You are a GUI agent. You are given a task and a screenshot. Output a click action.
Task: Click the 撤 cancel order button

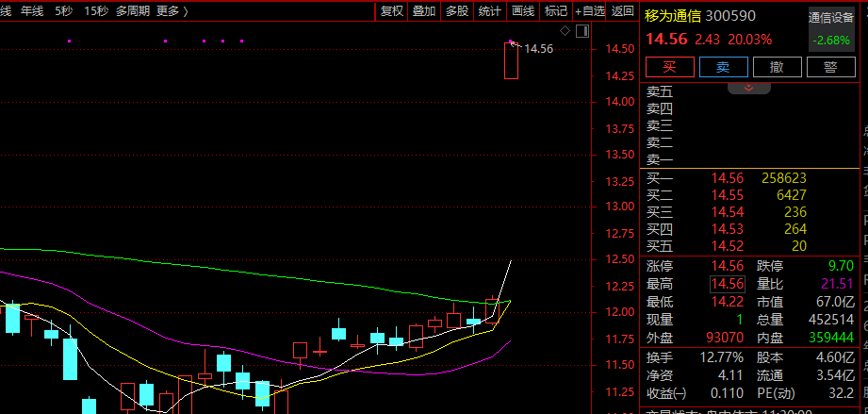778,67
